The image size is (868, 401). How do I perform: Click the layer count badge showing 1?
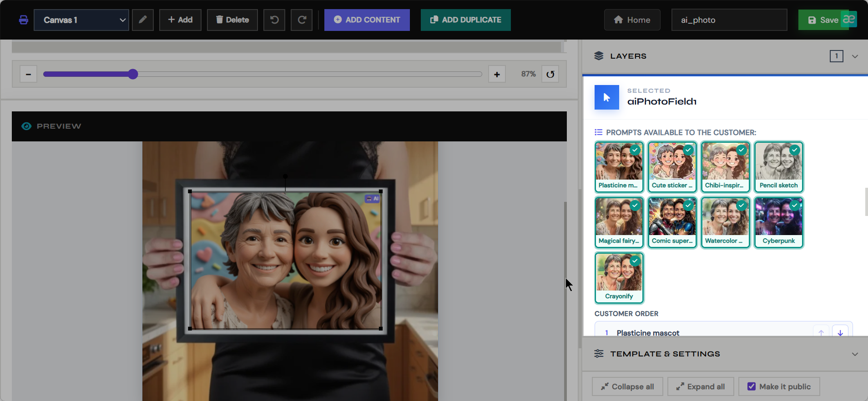[x=836, y=56]
